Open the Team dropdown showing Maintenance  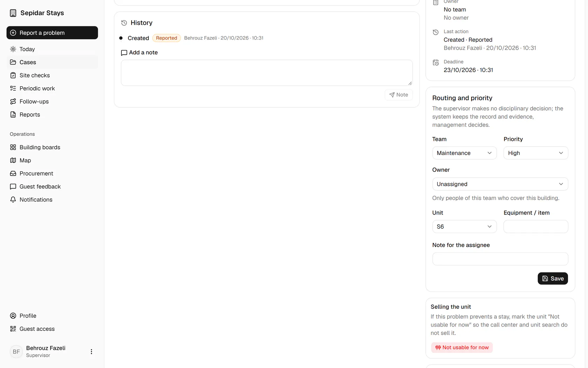464,153
